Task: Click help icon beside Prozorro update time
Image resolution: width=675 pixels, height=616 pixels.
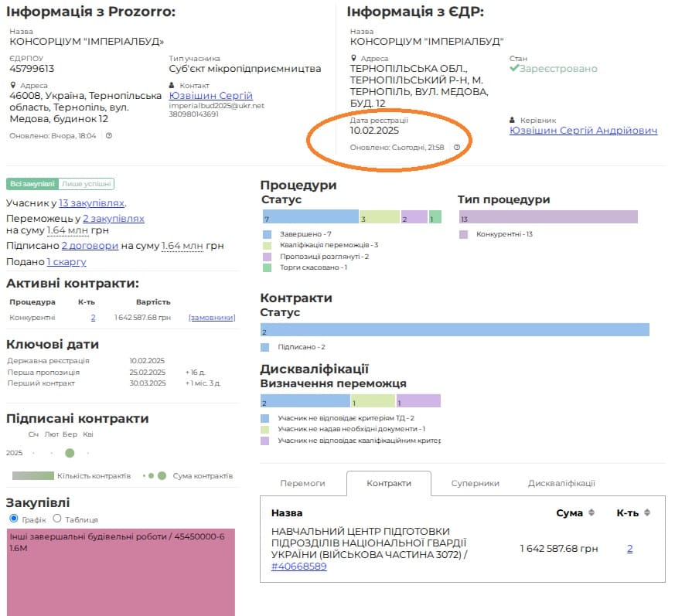Action: tap(109, 136)
